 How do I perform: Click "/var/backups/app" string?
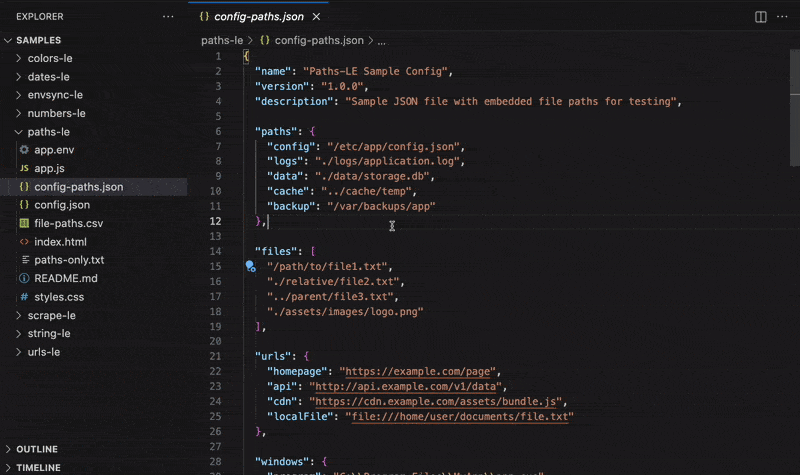click(381, 206)
